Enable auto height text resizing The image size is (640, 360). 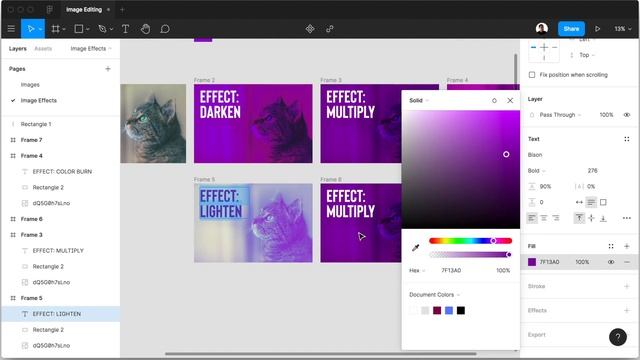[x=591, y=202]
